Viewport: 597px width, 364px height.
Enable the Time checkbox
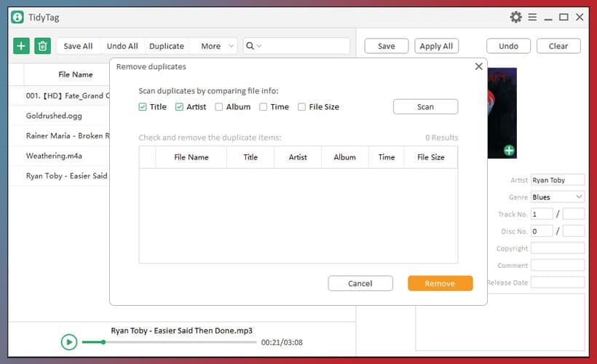(263, 107)
